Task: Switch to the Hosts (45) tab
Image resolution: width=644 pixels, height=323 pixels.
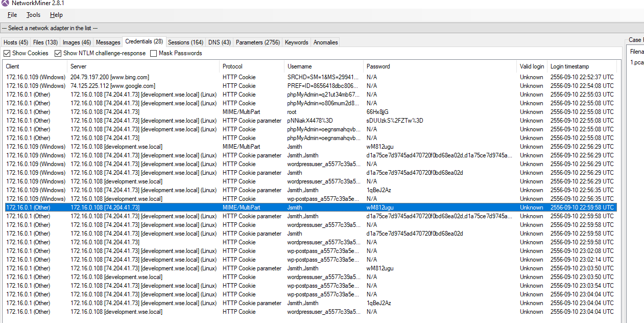Action: (16, 42)
